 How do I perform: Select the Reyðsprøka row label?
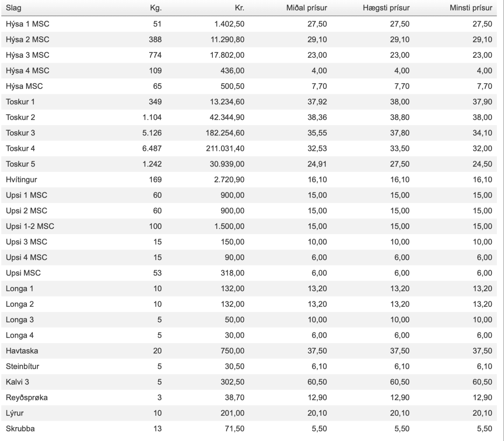point(27,398)
